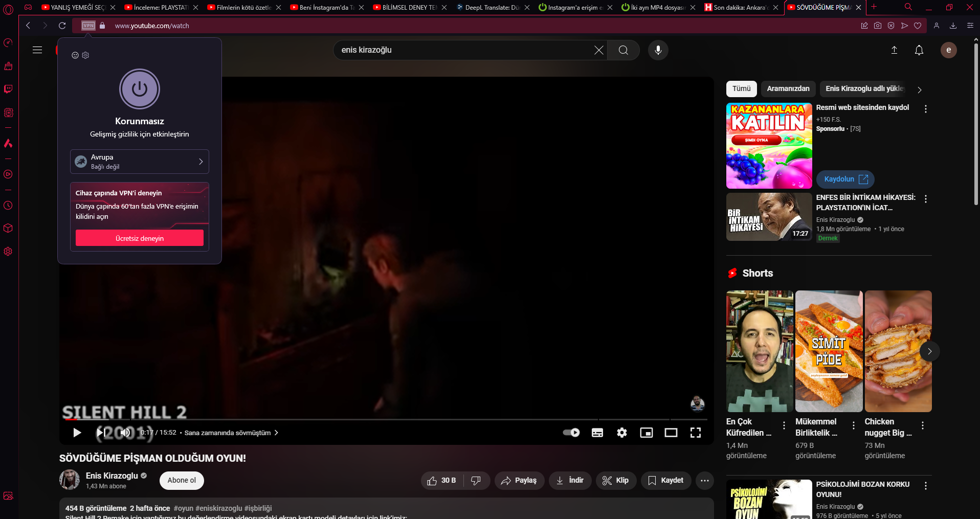Open Settings gear in Opera sidebar
Viewport: 980px width, 519px height.
(8, 252)
